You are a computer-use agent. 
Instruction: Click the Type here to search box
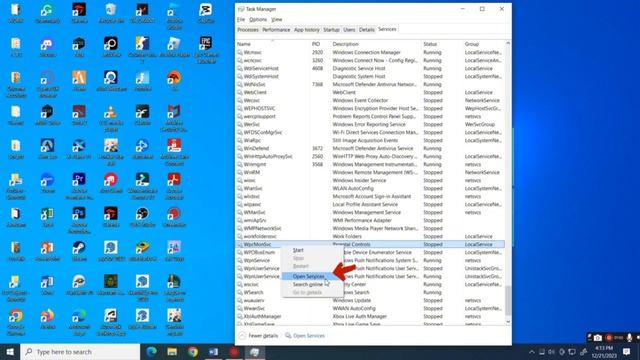(80, 352)
